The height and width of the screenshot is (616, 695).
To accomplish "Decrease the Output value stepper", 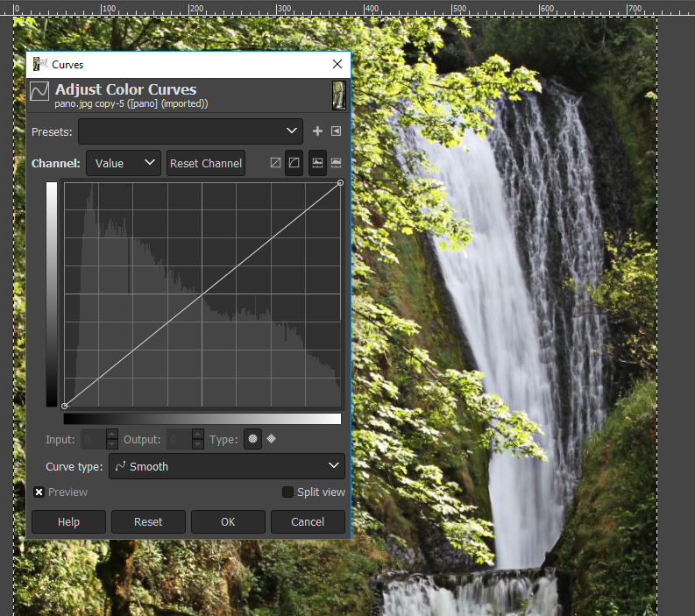I will click(198, 444).
